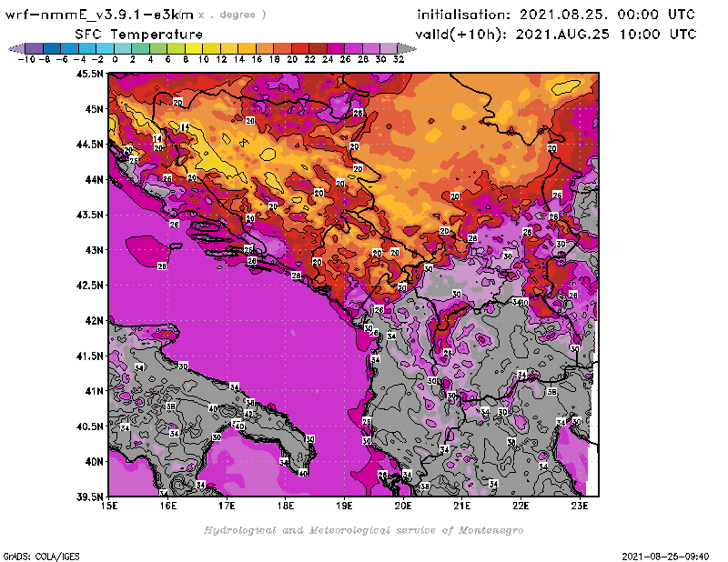Click the Hydrological and Meteorological service of Montenegro caption
728x562 pixels.
click(x=363, y=530)
